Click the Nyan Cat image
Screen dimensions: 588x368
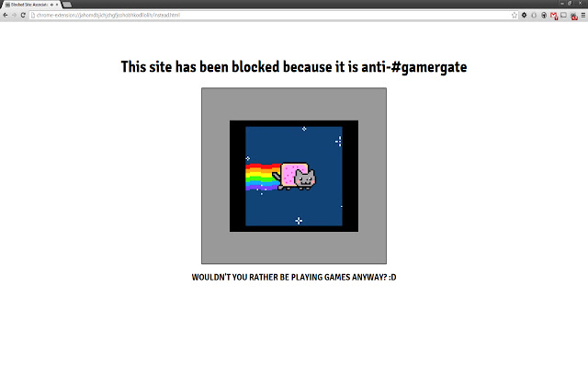[294, 176]
